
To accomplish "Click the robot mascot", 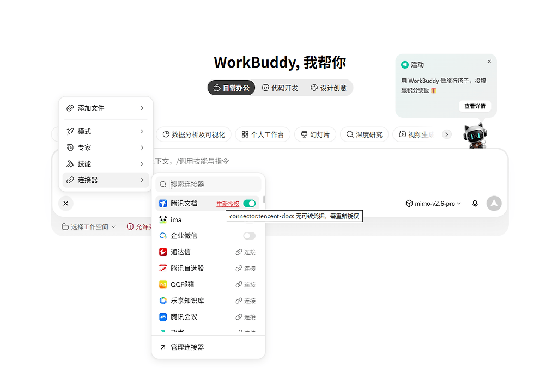I will point(475,136).
